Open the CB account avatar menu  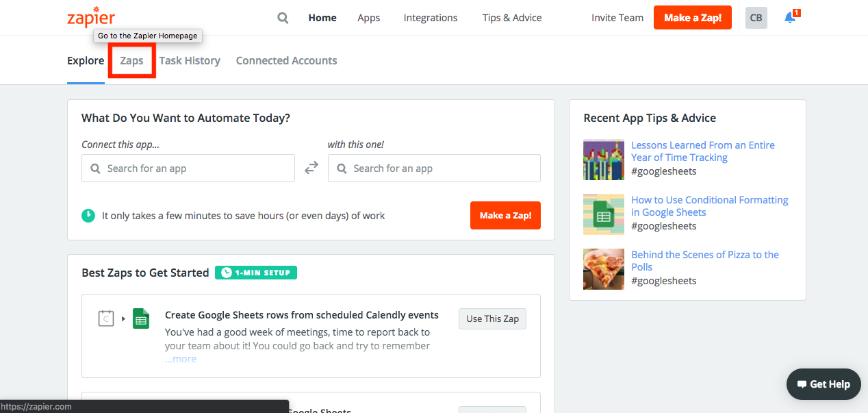click(x=756, y=18)
